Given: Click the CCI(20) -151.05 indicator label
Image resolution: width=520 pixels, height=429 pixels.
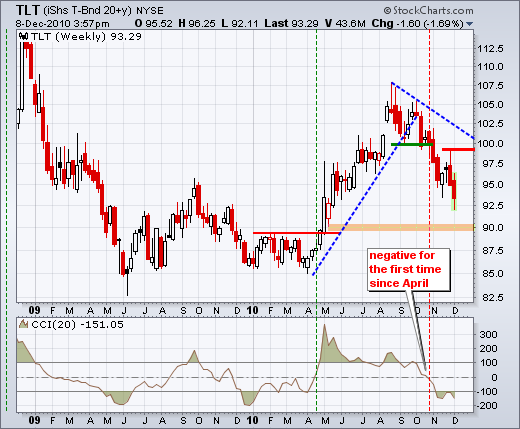Looking at the screenshot, I should (77, 324).
